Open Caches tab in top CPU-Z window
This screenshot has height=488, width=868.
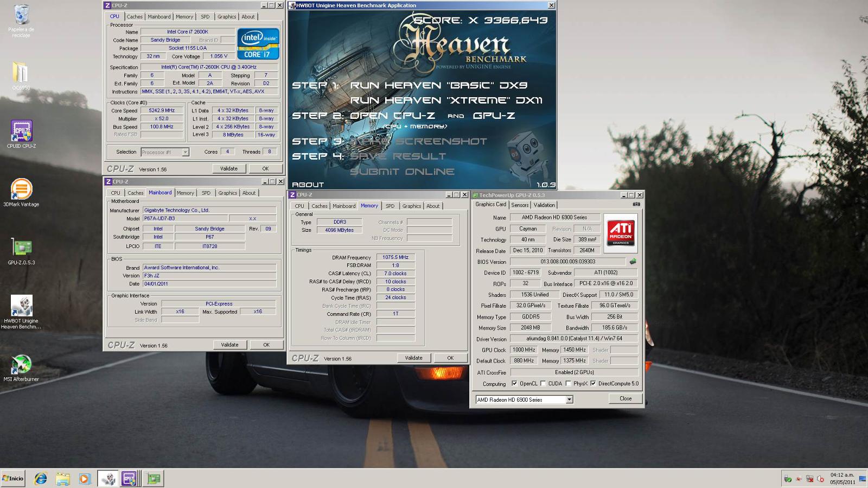pyautogui.click(x=135, y=17)
